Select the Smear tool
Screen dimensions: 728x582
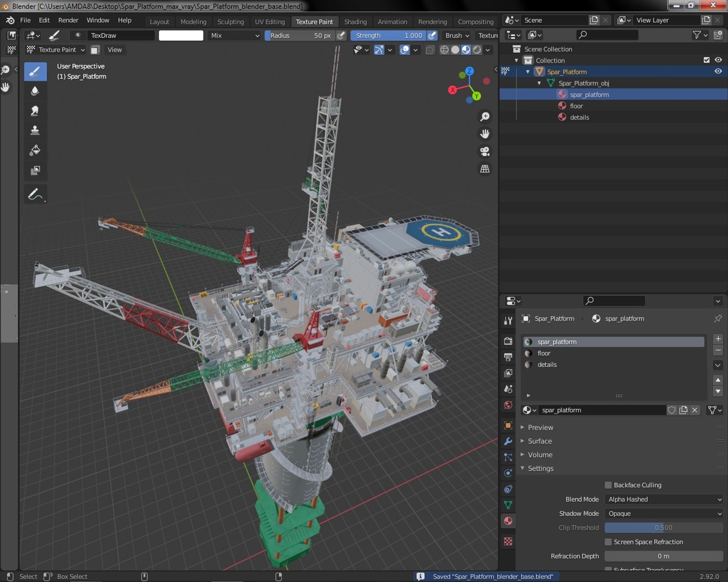tap(35, 110)
